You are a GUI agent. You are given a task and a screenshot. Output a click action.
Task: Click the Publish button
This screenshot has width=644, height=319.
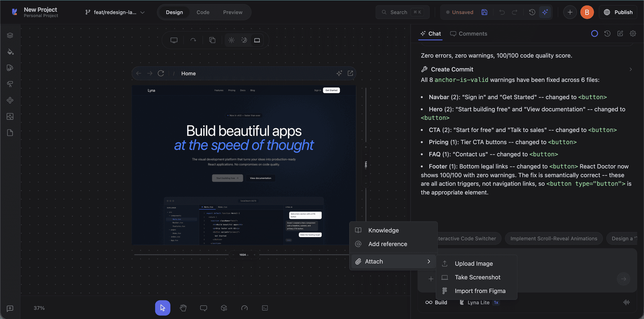(618, 12)
